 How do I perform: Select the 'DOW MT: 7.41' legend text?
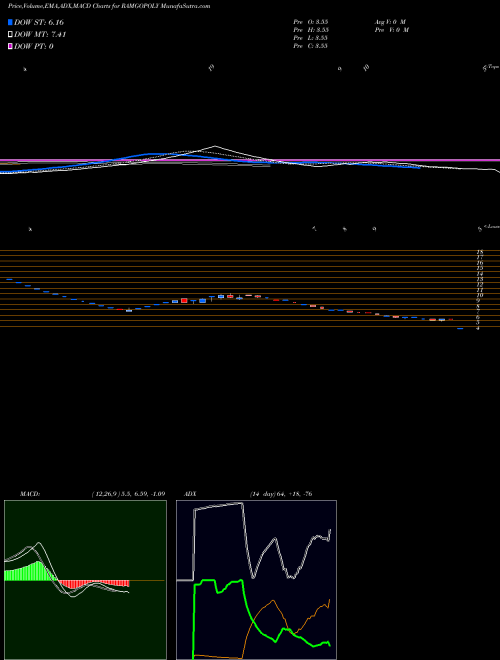(x=40, y=34)
